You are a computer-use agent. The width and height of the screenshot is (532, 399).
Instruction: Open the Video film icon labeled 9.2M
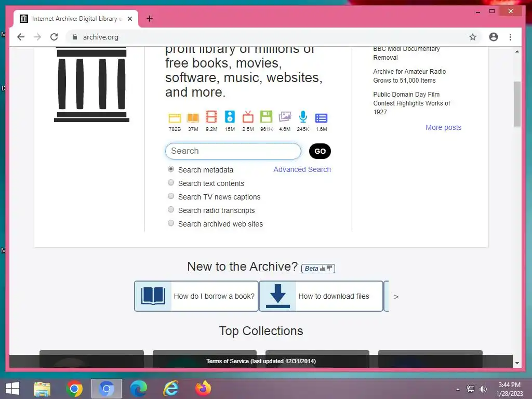(x=211, y=117)
